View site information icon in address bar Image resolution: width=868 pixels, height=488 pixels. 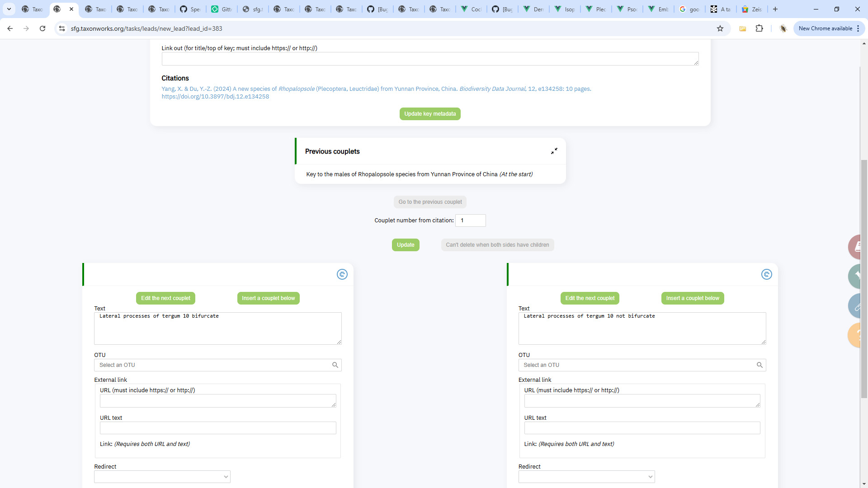62,28
